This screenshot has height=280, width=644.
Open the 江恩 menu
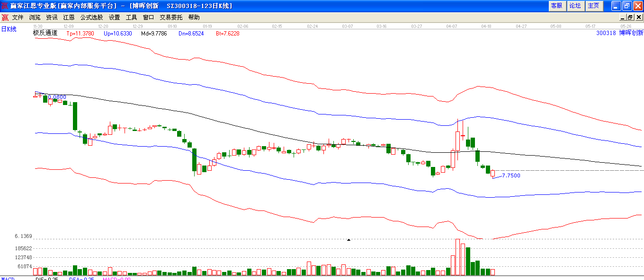[69, 17]
